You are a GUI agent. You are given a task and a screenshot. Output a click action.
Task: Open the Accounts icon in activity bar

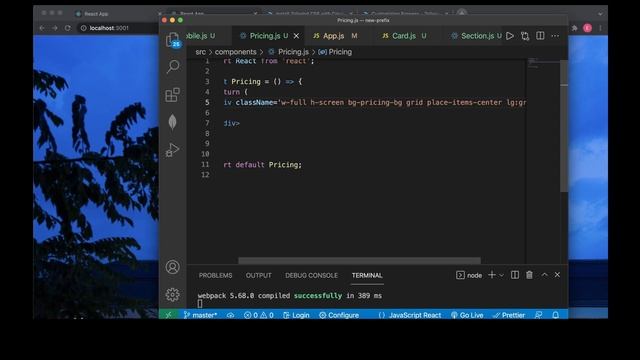173,267
